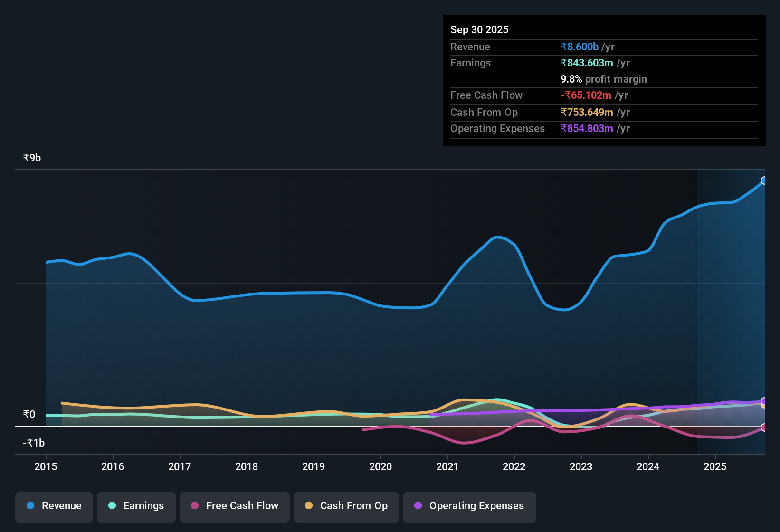Toggle the Revenue series visibility
This screenshot has height=532, width=780.
click(54, 506)
